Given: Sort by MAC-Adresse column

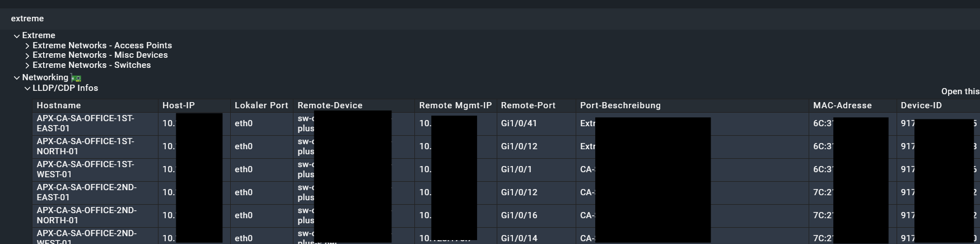Looking at the screenshot, I should click(842, 105).
